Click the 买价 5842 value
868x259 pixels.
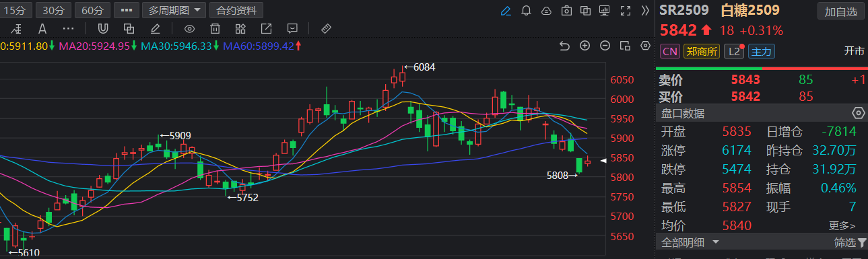point(745,97)
